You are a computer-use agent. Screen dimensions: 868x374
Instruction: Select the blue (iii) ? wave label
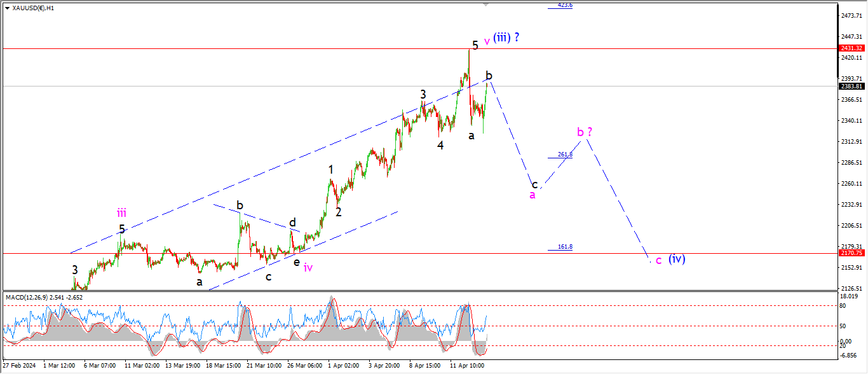click(507, 38)
